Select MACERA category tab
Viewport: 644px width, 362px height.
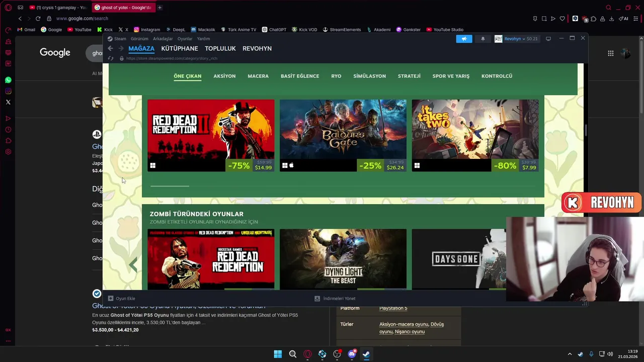coord(258,76)
